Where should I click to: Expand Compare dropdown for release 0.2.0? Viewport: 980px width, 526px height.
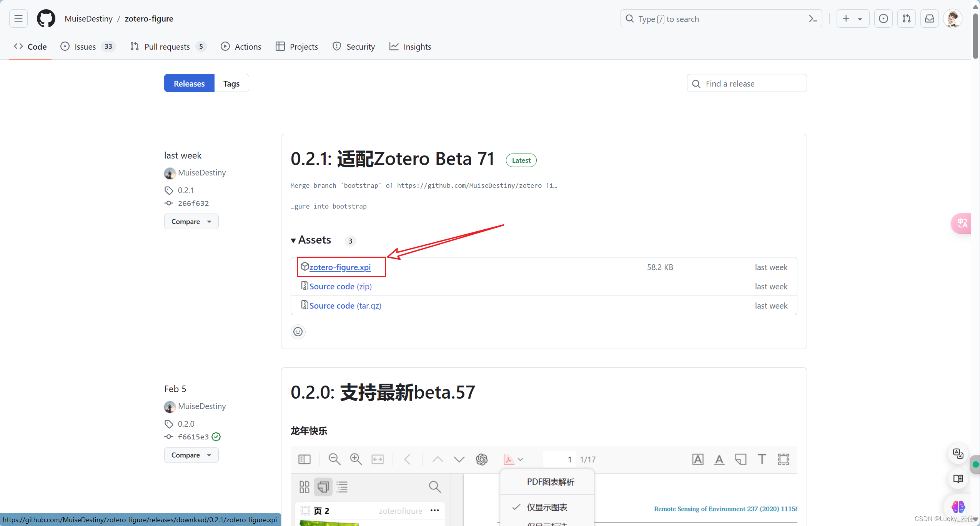[x=191, y=455]
